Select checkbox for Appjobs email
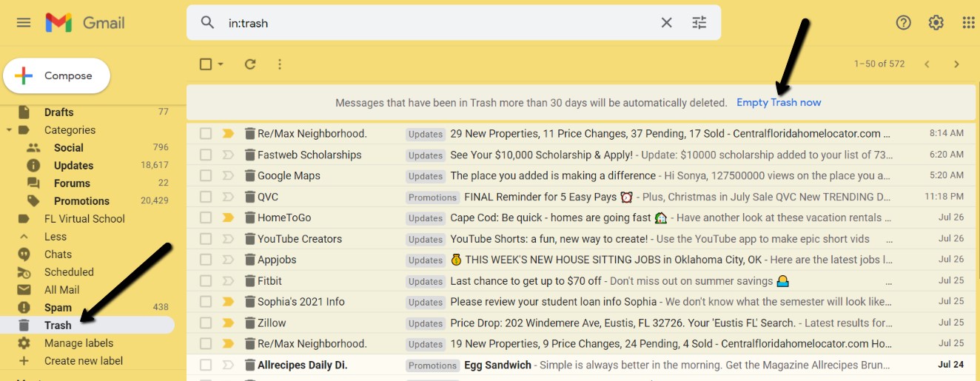The image size is (980, 381). [206, 260]
